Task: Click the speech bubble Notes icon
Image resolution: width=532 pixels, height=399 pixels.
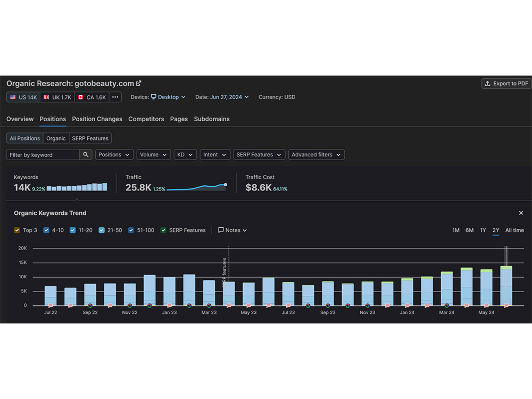Action: pyautogui.click(x=221, y=230)
